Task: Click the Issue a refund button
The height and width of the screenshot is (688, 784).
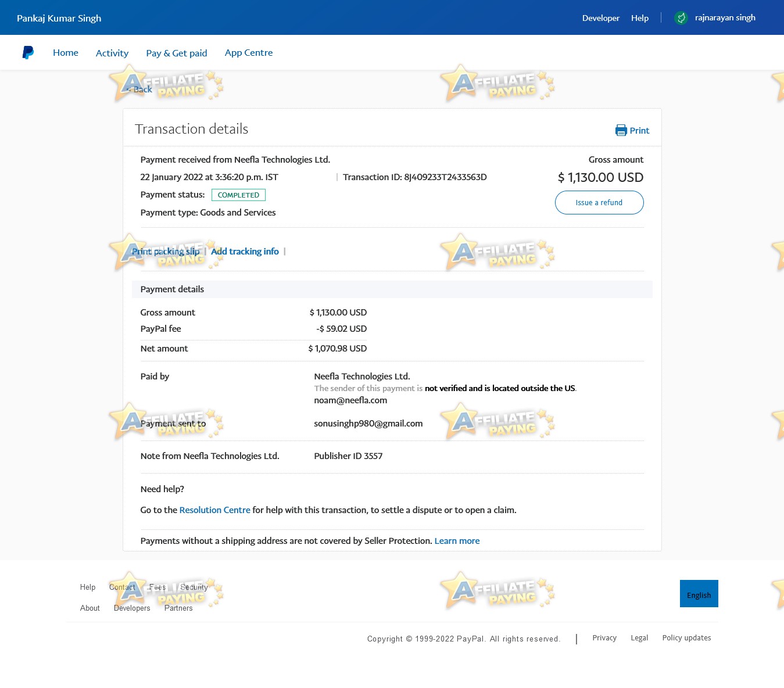Action: [599, 203]
